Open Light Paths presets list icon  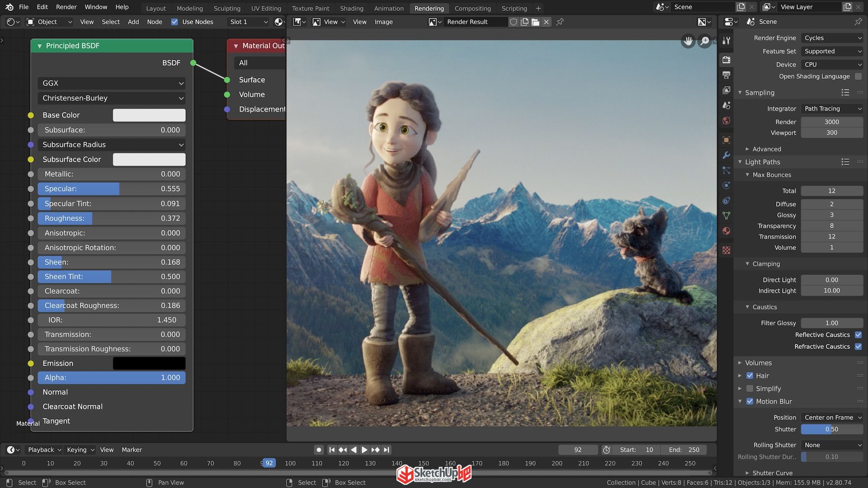[x=845, y=162]
